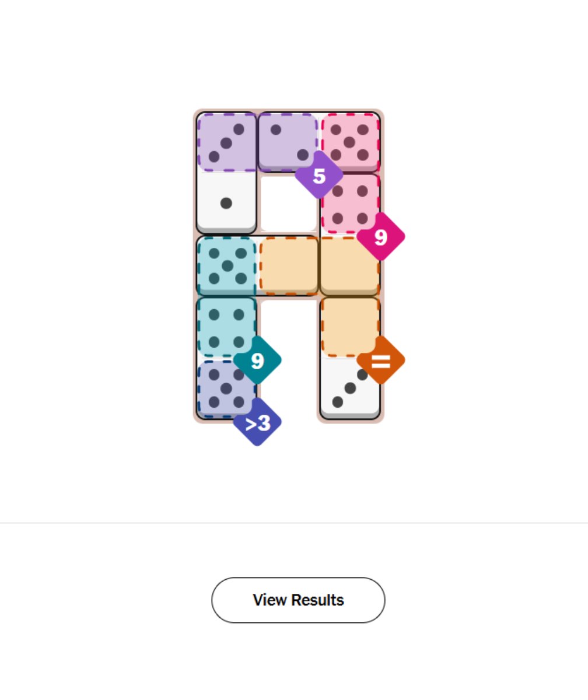This screenshot has height=700, width=588.
Task: Click the pink five-pip die
Action: (350, 142)
